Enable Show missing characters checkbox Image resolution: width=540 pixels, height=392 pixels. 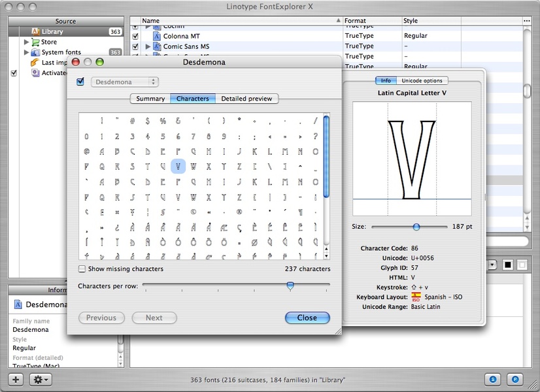(x=82, y=269)
